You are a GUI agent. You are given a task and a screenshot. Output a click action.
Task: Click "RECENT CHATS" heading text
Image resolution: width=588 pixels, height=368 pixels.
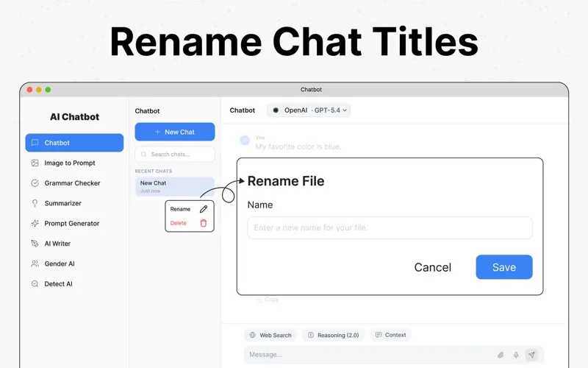point(154,171)
